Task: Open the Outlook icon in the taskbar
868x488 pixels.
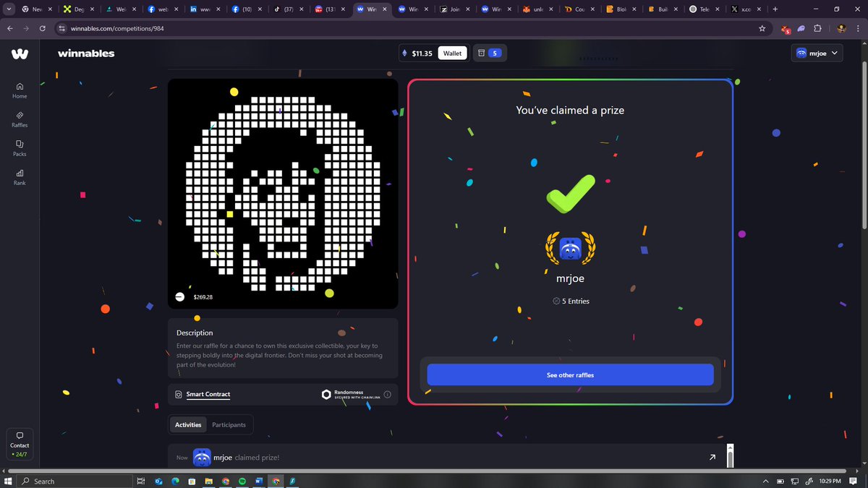Action: [x=158, y=481]
